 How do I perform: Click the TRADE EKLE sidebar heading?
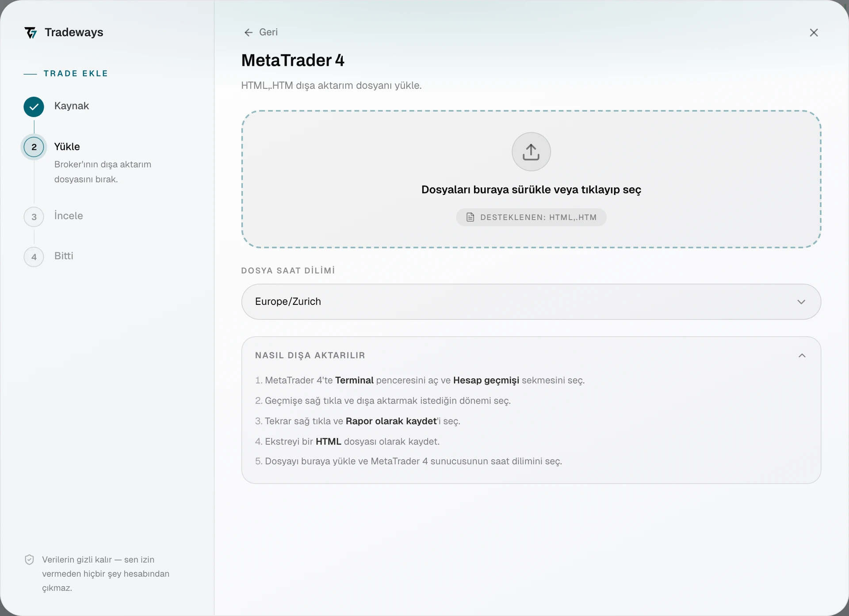click(x=76, y=73)
